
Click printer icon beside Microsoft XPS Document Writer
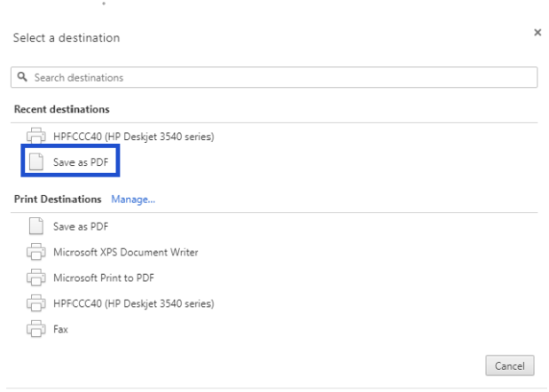[x=36, y=252]
